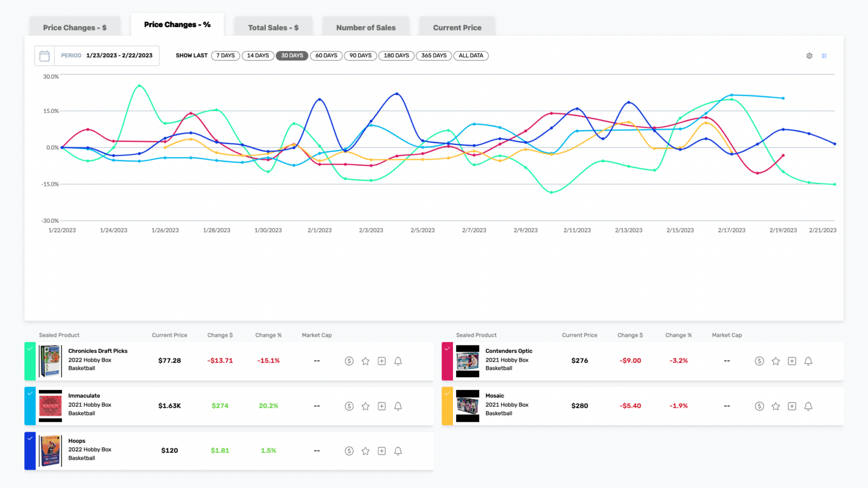Click the plus icon on Hoops row
The height and width of the screenshot is (488, 868).
tap(382, 451)
